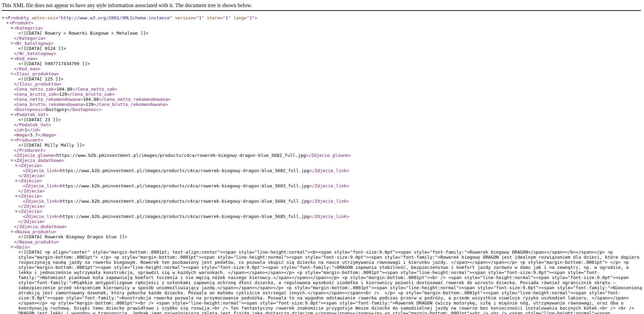The height and width of the screenshot is (314, 644).
Task: Click the Cena_brutto_zak 129 line
Action: (x=64, y=94)
